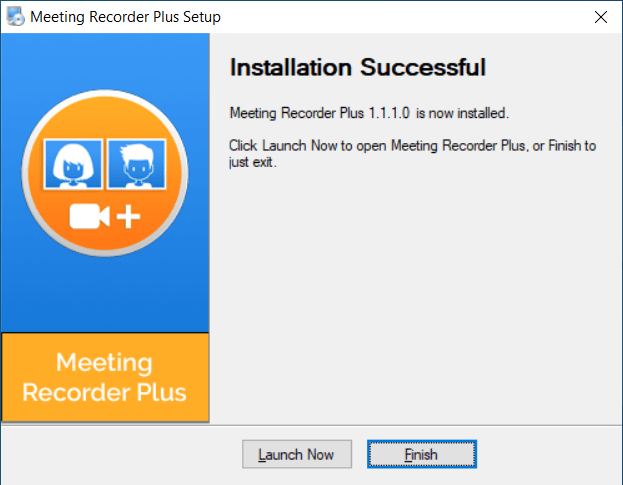The width and height of the screenshot is (623, 485).
Task: Click the orange circular app logo
Action: point(105,173)
